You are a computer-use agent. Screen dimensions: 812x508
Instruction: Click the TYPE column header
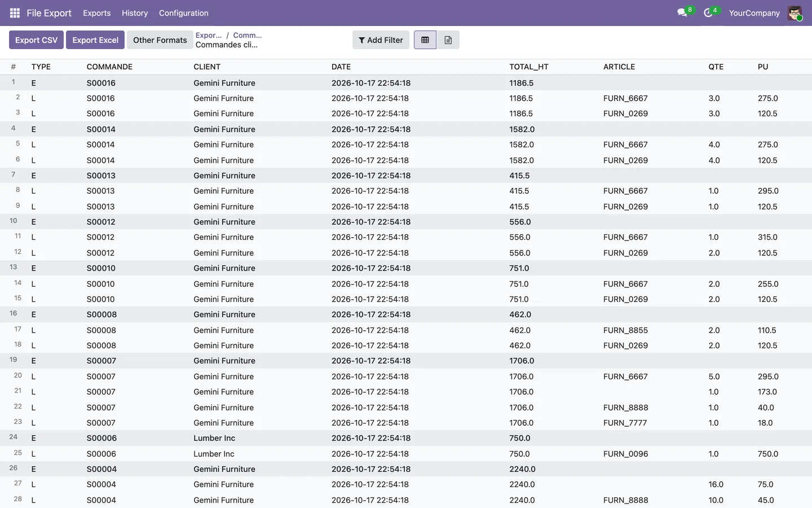tap(41, 67)
